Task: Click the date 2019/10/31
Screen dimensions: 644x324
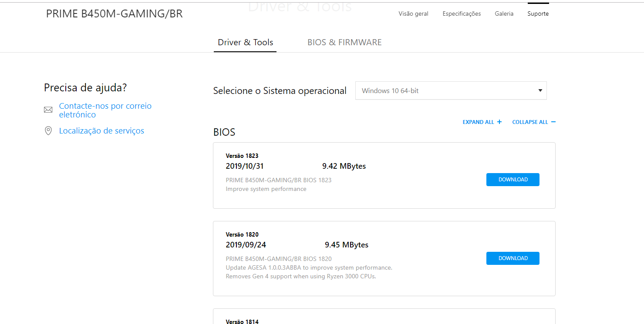Action: (x=245, y=166)
